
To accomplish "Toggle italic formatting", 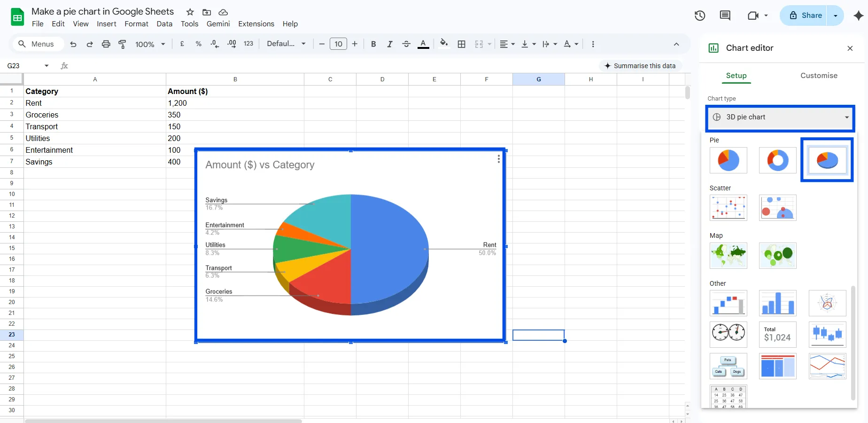I will (389, 44).
